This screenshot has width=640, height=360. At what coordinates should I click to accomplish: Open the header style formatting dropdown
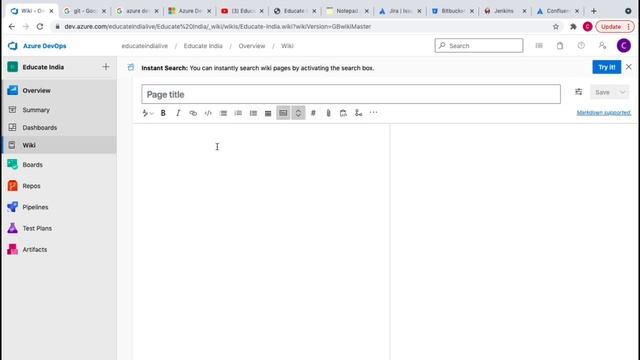[148, 113]
